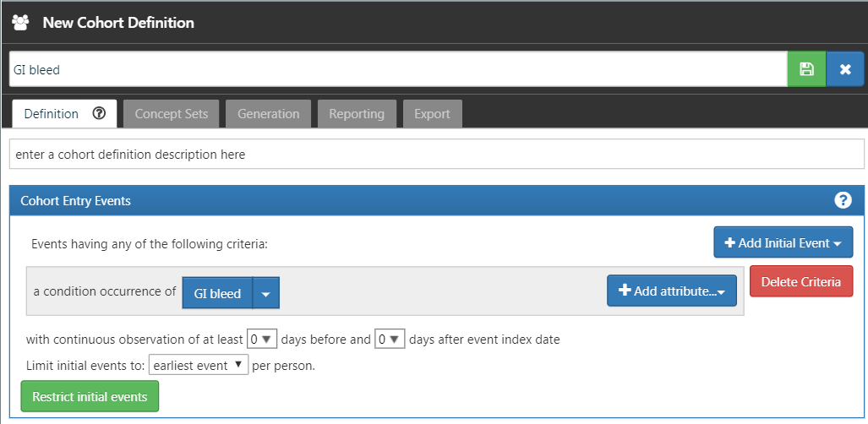This screenshot has width=868, height=424.
Task: Click the cohort people icon in header
Action: [x=20, y=23]
